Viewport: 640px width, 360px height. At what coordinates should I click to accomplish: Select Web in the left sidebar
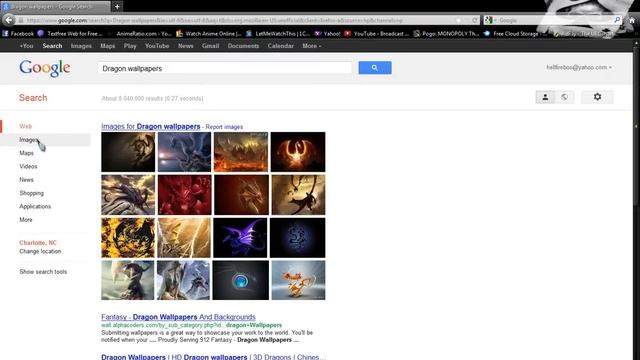click(25, 126)
